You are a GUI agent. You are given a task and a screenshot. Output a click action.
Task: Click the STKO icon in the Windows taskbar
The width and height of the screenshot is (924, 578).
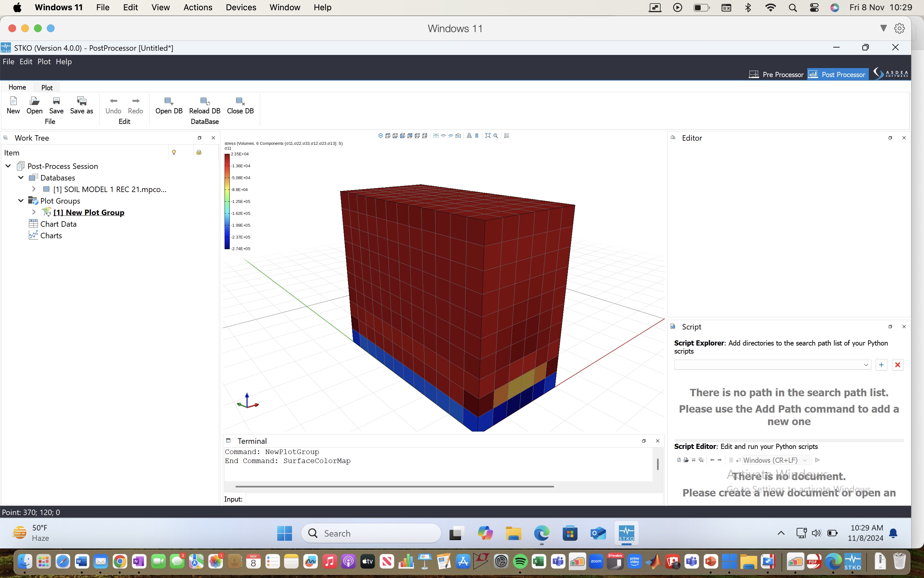626,533
